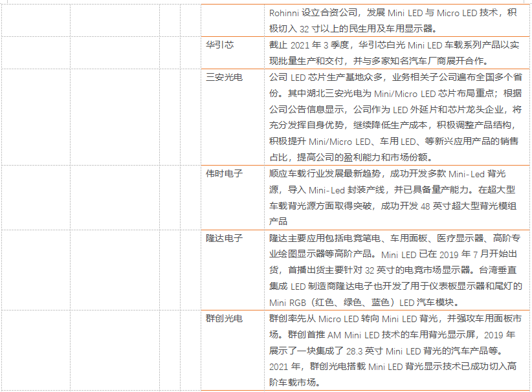This screenshot has width=532, height=392.
Task: Select the company name '三安光电'
Action: click(x=225, y=78)
